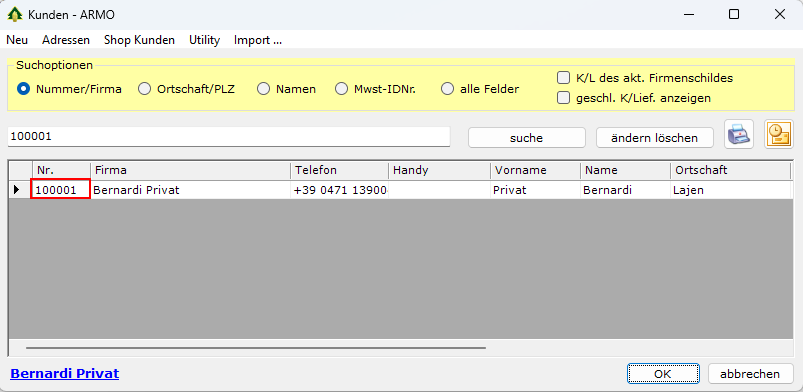Click the ARMO tree app icon
Viewport: 803px width, 392px height.
[15, 14]
